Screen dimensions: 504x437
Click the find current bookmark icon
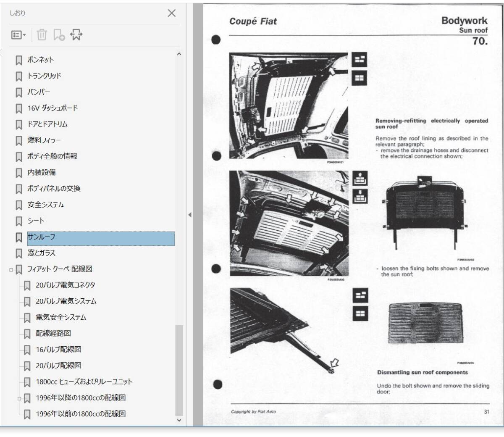pyautogui.click(x=76, y=35)
